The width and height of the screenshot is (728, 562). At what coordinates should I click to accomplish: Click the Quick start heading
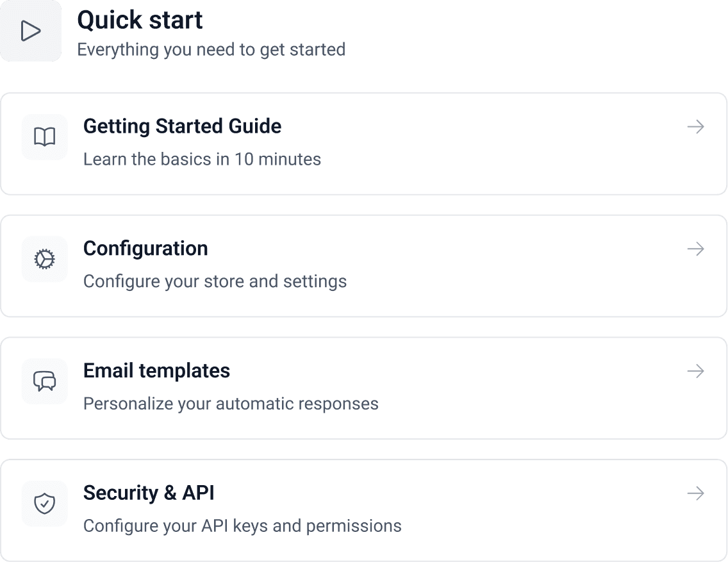click(140, 20)
